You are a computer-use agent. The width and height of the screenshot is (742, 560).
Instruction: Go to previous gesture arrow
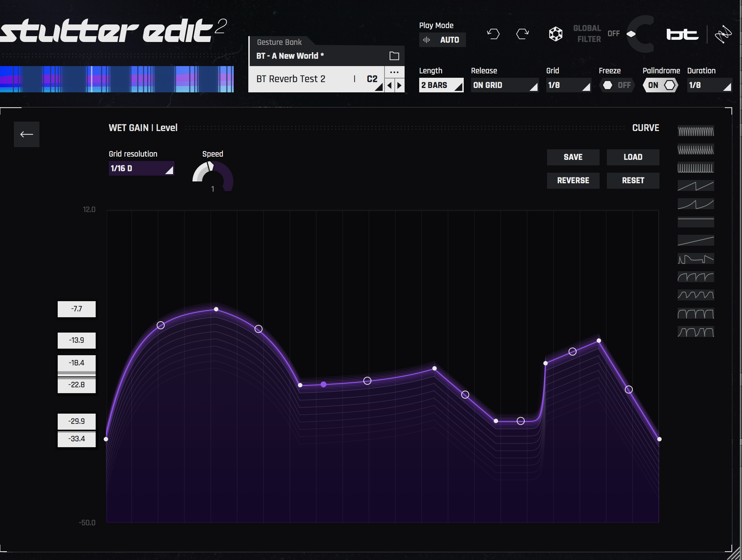pyautogui.click(x=390, y=85)
